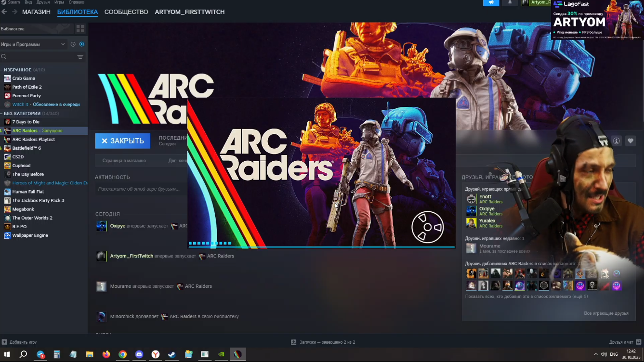Open «Страница в магазине» link
Screen dimensions: 644x362
click(124, 160)
